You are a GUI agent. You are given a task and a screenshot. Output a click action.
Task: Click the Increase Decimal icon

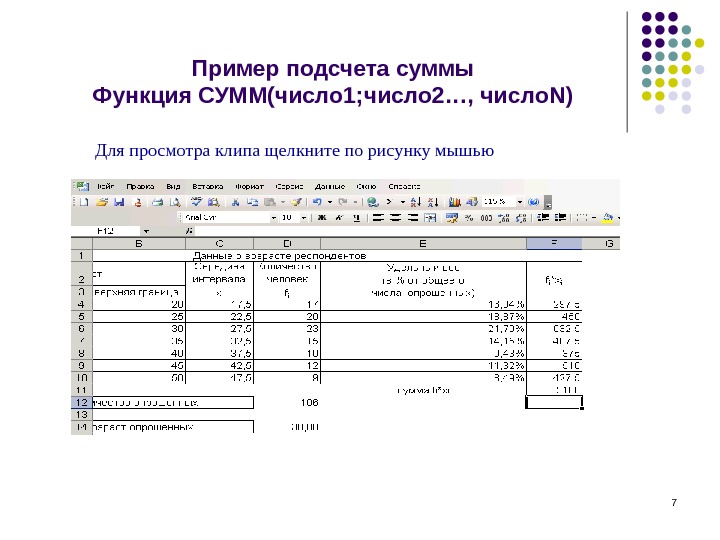tap(504, 218)
